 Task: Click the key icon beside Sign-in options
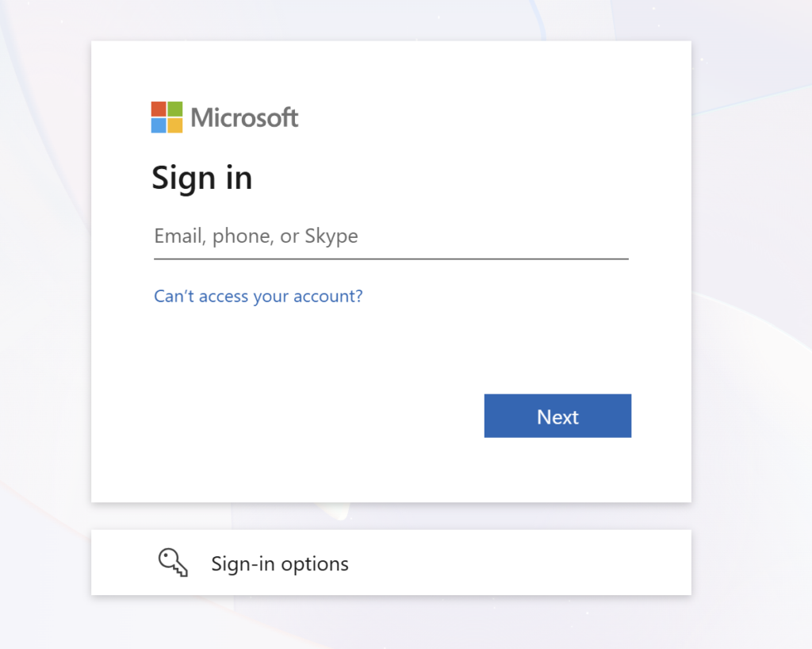(x=172, y=563)
